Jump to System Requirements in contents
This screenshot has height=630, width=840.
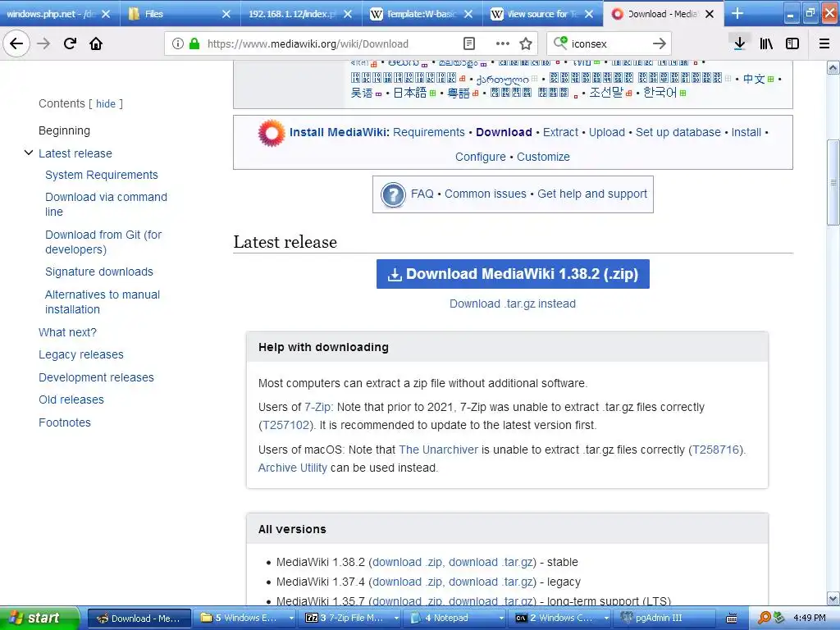coord(101,176)
